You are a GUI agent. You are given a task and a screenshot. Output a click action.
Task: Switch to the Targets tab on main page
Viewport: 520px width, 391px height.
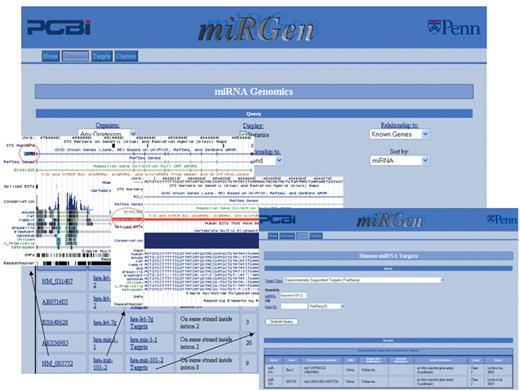(102, 56)
